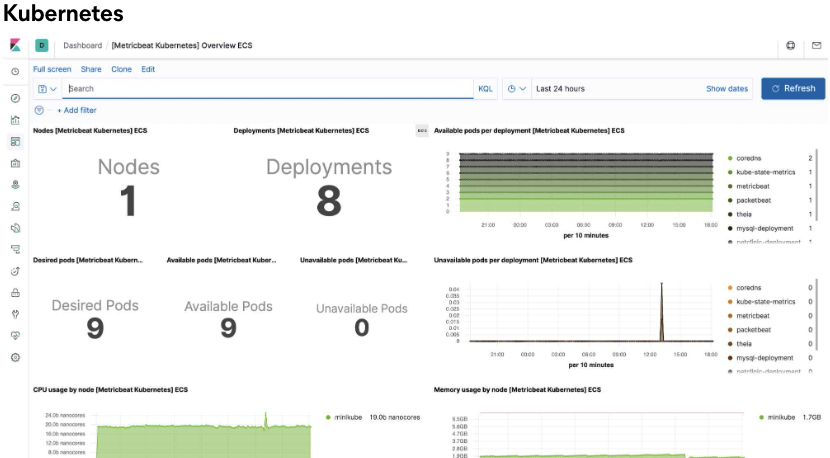This screenshot has height=458, width=830.
Task: Open Canvas from the sidebar
Action: pyautogui.click(x=15, y=163)
